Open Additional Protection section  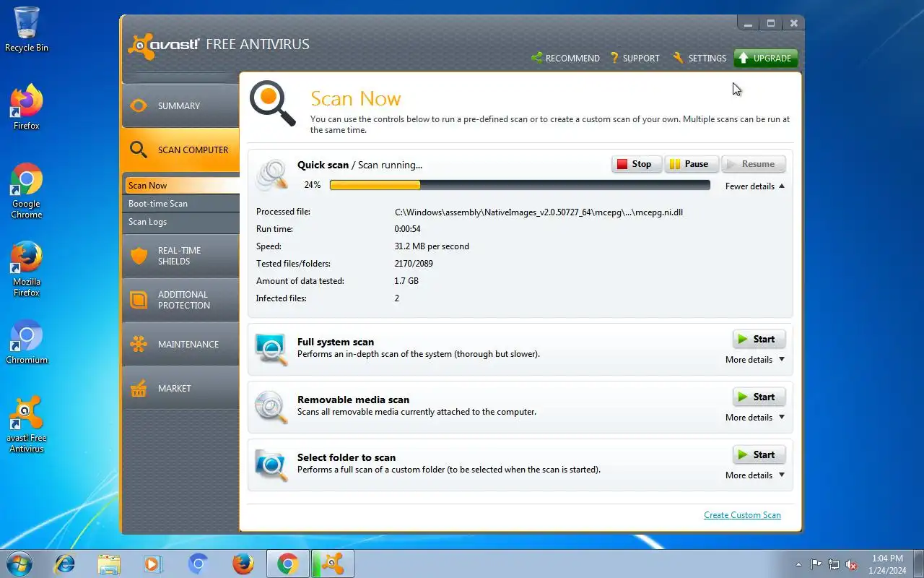tap(180, 300)
